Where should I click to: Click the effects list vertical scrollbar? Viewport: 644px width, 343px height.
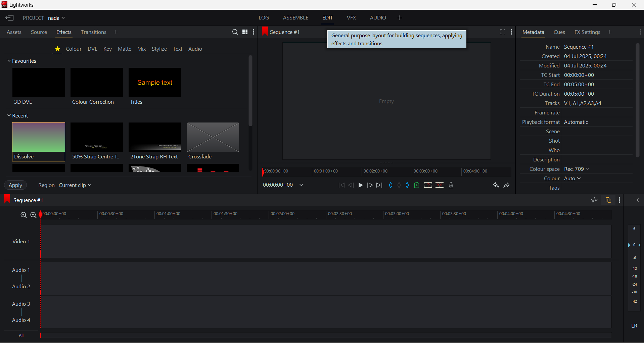(x=250, y=91)
